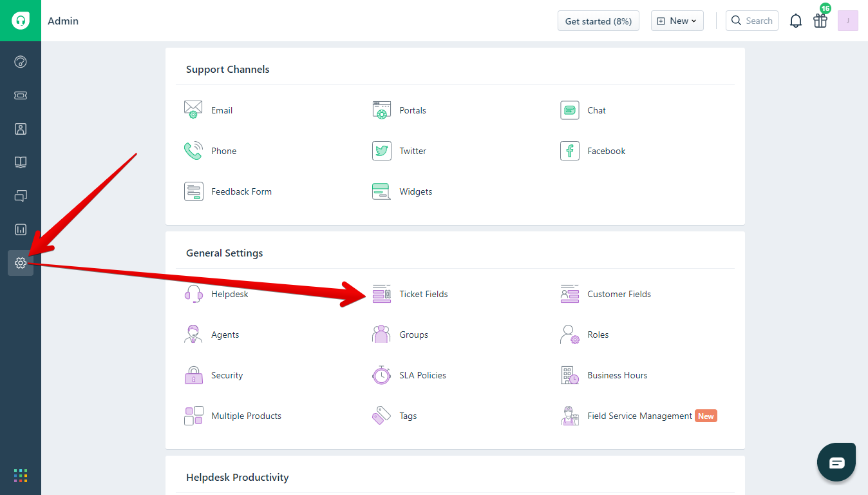868x495 pixels.
Task: Open the Ticket Fields link
Action: pos(424,294)
